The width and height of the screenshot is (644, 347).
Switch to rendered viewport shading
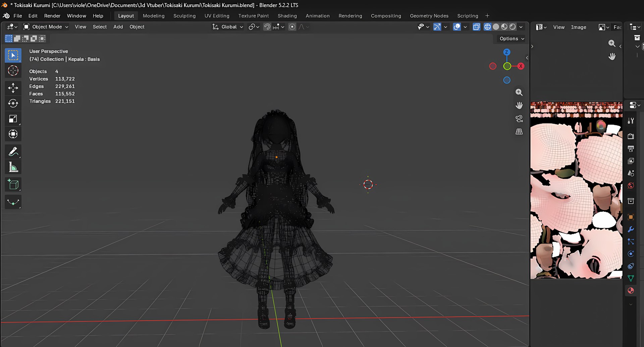[x=513, y=27]
